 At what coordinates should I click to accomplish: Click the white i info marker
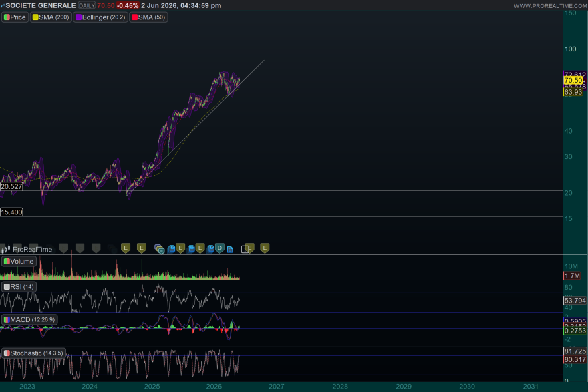(x=244, y=249)
